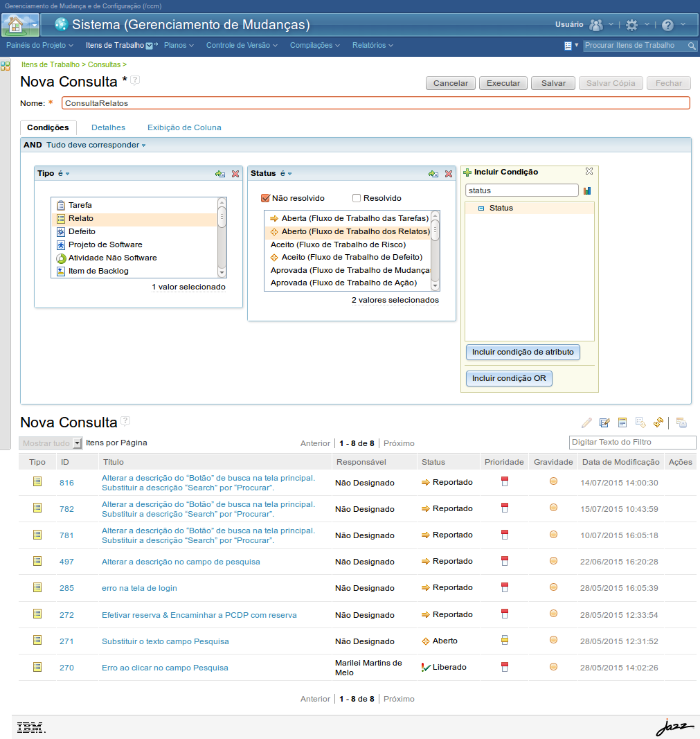The height and width of the screenshot is (739, 700).
Task: Click the priority flag icon for item 271
Action: (505, 640)
